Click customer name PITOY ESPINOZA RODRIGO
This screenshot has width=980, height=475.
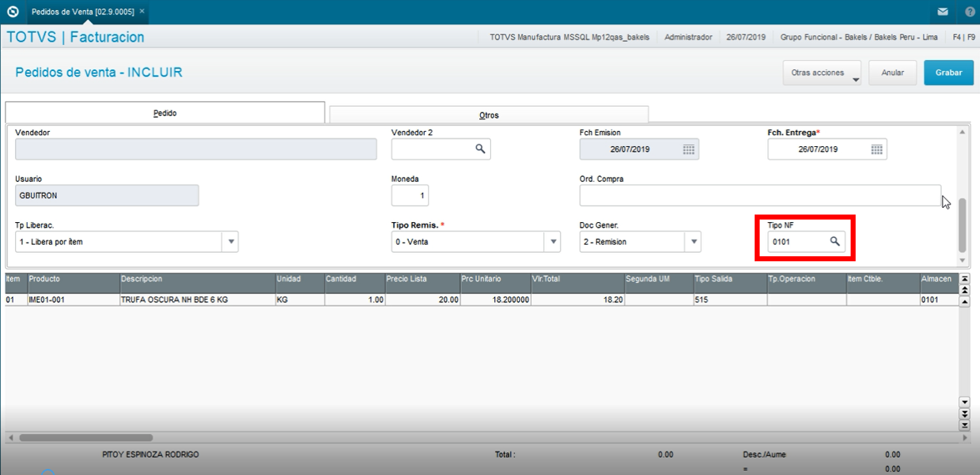coord(150,454)
